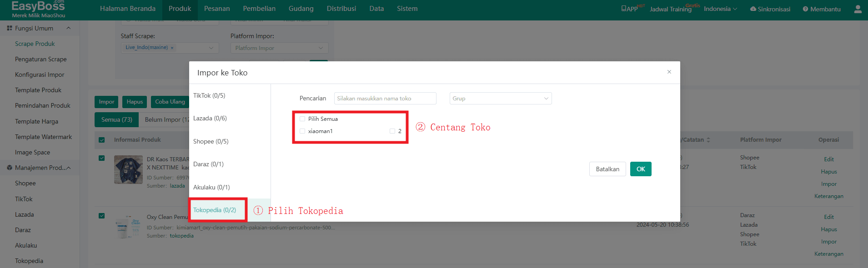Sort by the Catatan column arrows
868x268 pixels.
point(708,140)
